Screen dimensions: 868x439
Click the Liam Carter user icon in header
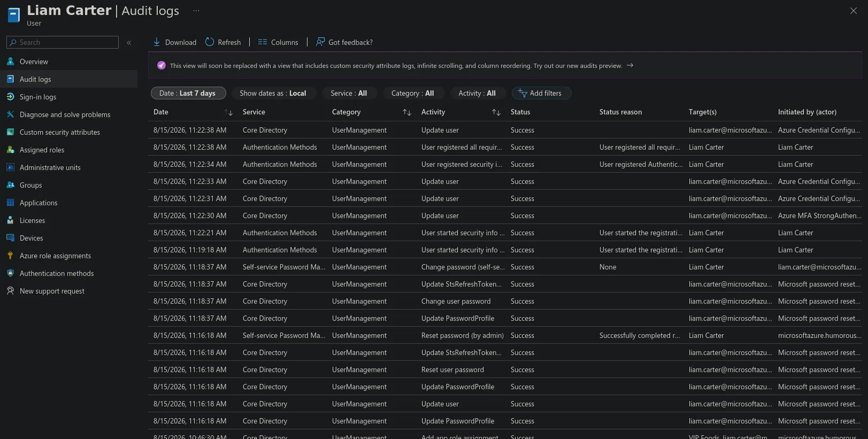pyautogui.click(x=14, y=14)
